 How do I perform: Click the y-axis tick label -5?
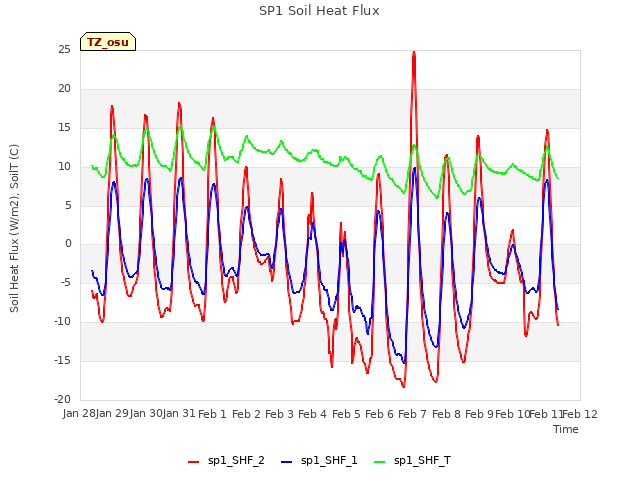[64, 282]
